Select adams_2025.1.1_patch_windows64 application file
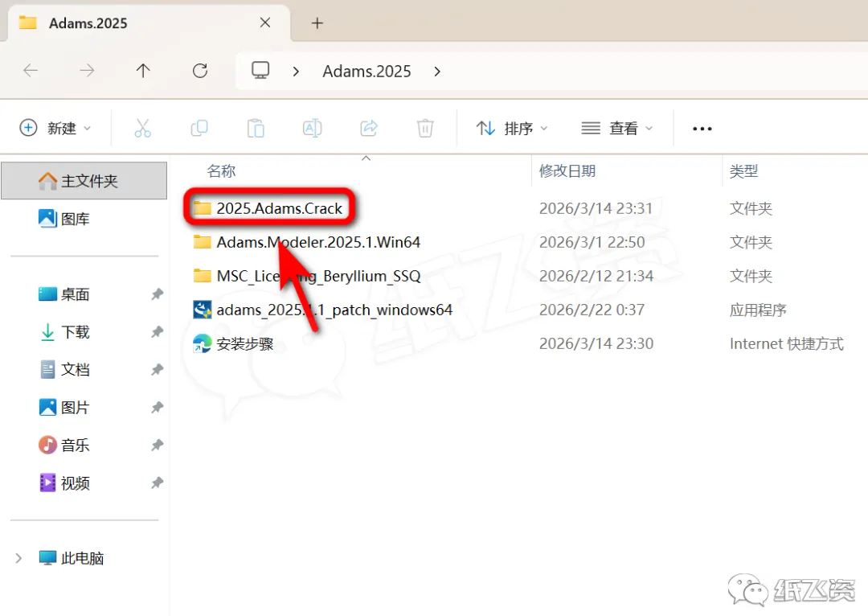 click(x=323, y=310)
